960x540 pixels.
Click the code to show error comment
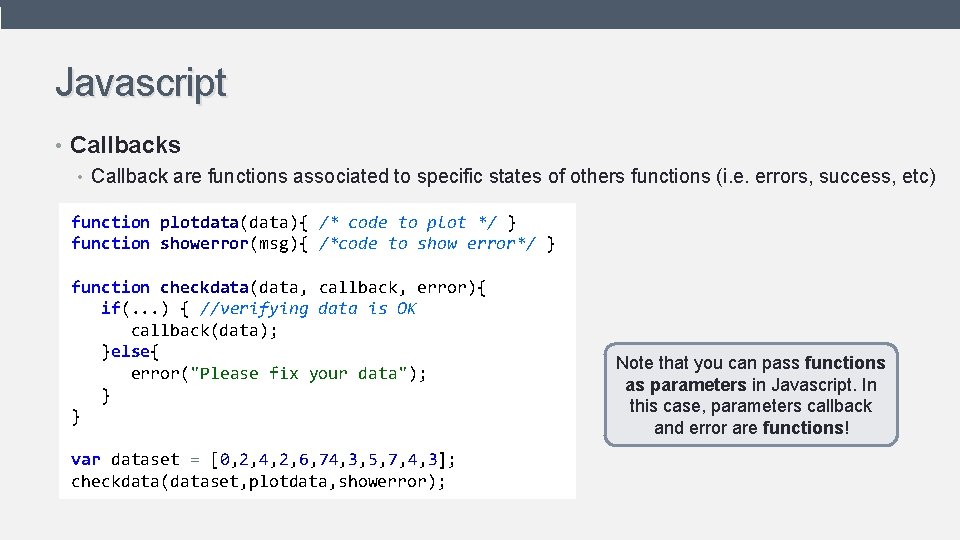click(x=432, y=244)
